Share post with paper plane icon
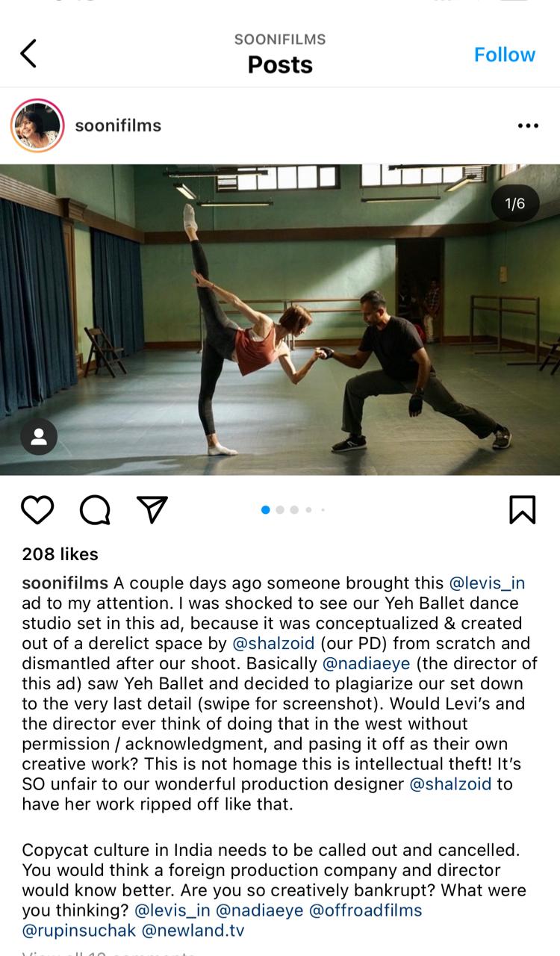The image size is (560, 956). 152,509
